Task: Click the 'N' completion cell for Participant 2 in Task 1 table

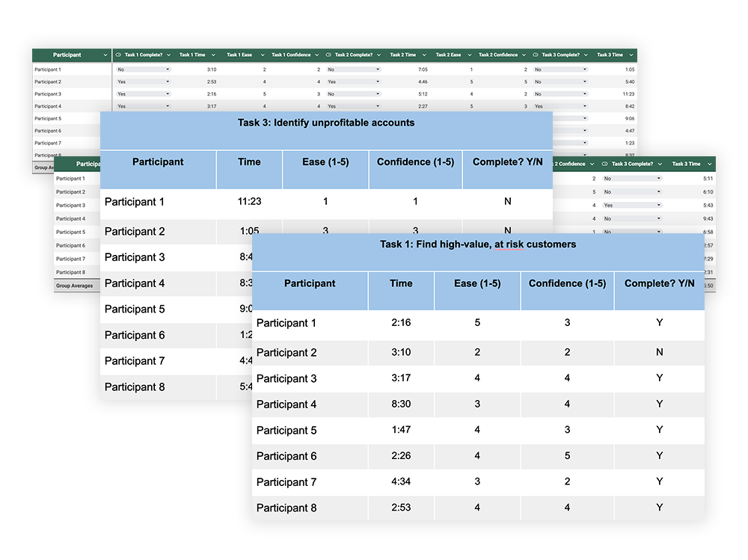Action: pos(659,352)
